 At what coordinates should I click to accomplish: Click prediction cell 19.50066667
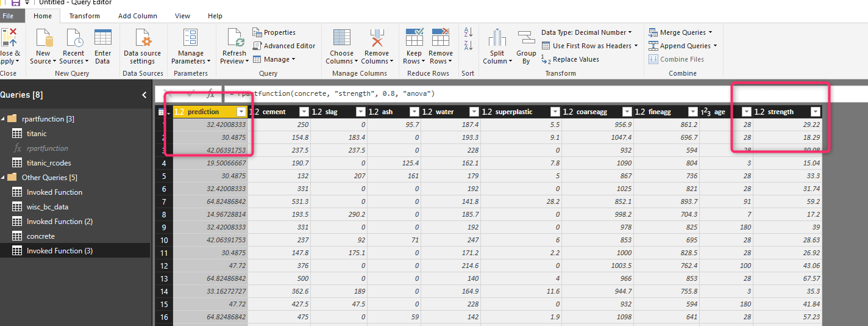[x=210, y=163]
